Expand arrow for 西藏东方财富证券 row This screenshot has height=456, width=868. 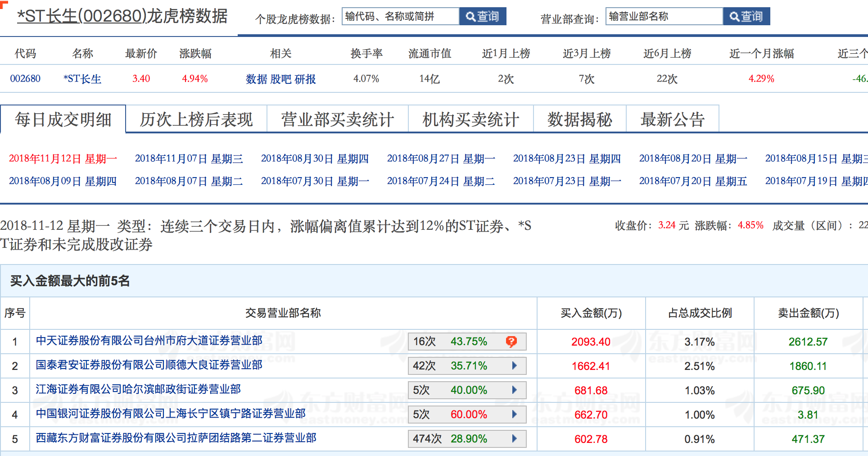514,439
